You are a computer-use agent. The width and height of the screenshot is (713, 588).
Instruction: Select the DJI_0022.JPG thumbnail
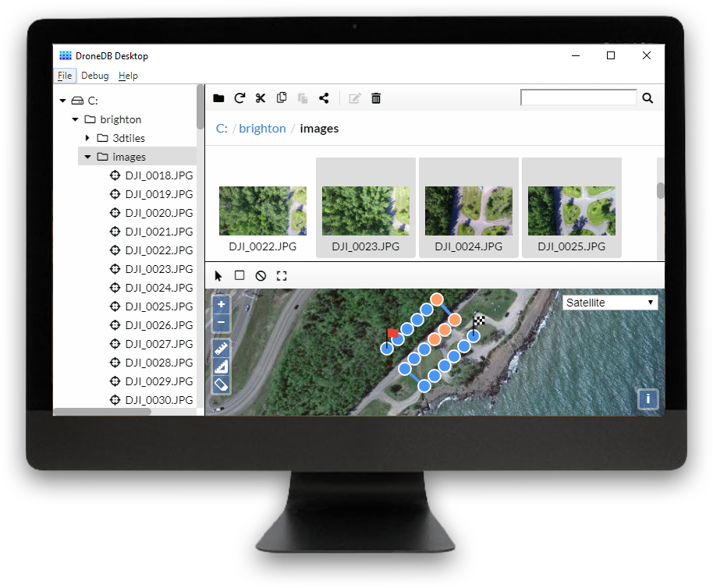(x=262, y=211)
